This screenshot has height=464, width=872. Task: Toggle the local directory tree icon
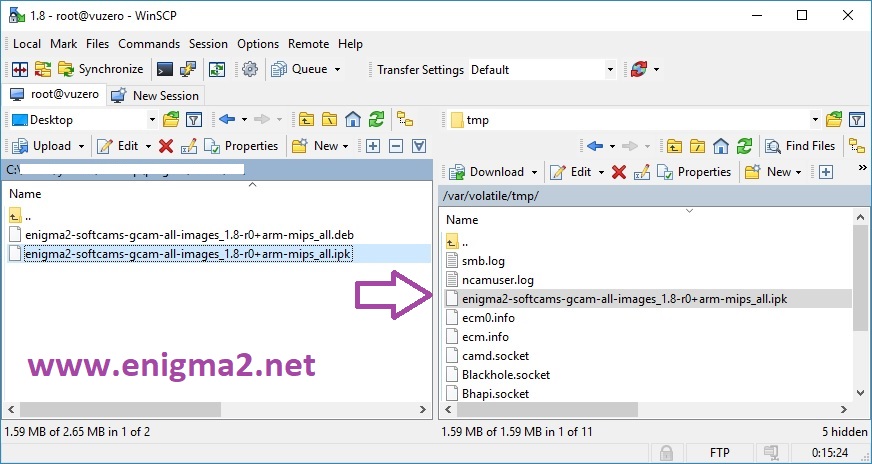tap(405, 119)
